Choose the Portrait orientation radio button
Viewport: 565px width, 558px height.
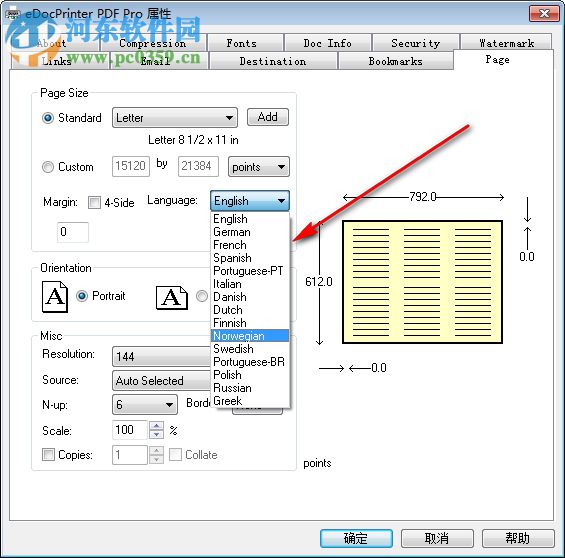[82, 296]
